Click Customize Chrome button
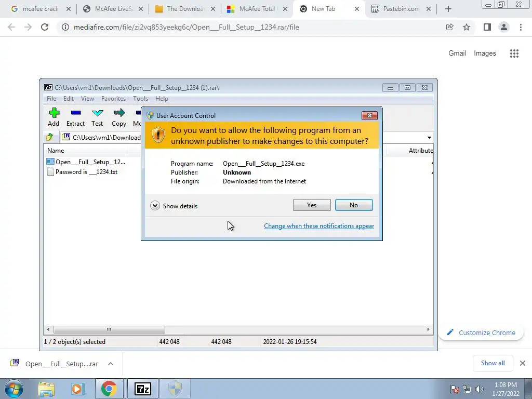 coord(481,333)
